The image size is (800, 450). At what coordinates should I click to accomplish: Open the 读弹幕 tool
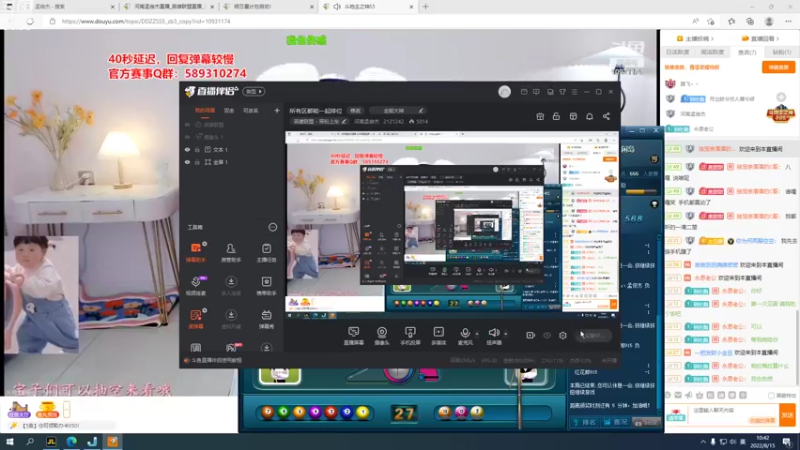tap(196, 318)
